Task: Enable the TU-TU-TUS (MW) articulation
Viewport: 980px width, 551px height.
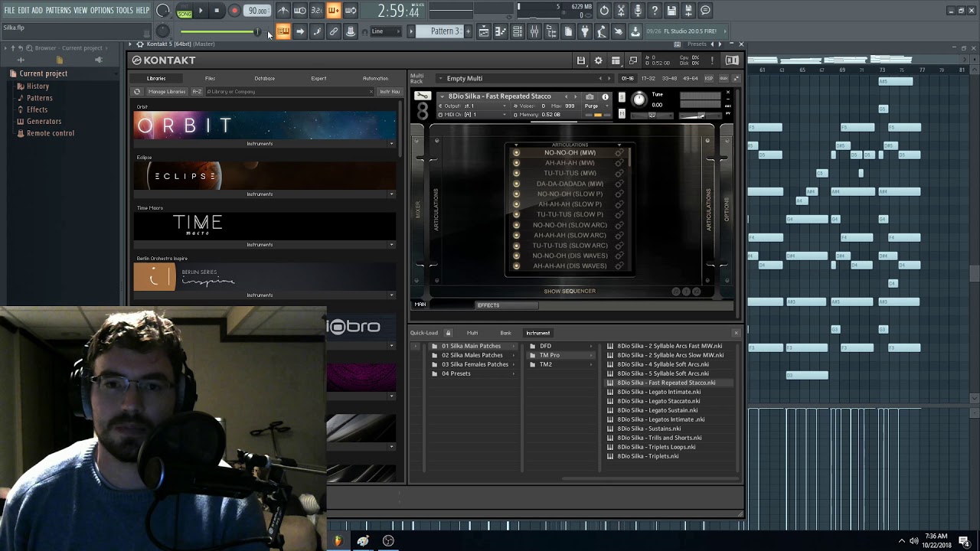Action: (516, 173)
